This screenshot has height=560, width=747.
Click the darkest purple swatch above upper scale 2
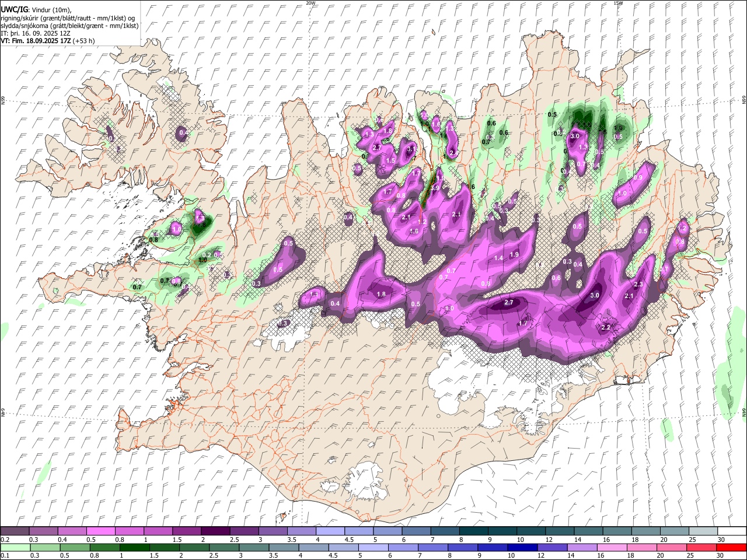(x=215, y=531)
